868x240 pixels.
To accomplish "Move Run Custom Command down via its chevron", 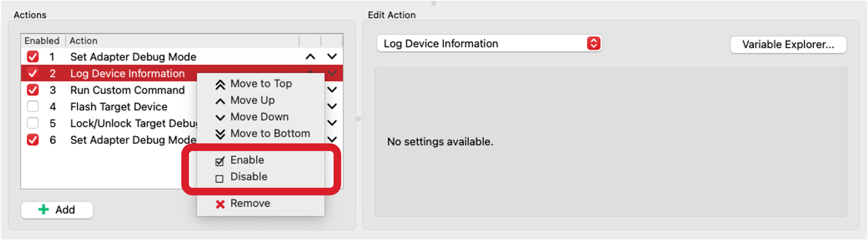I will tap(331, 90).
